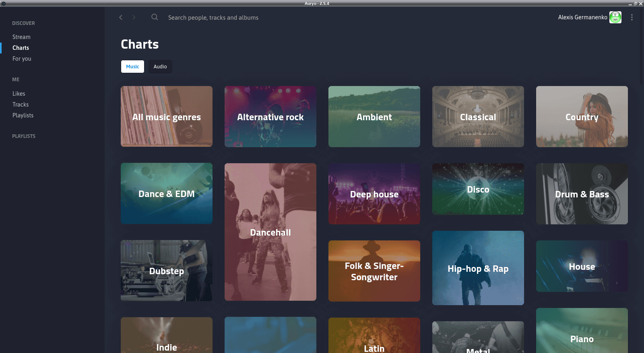Open the Classical genre tile
Viewport: 644px width, 353px height.
tap(478, 117)
